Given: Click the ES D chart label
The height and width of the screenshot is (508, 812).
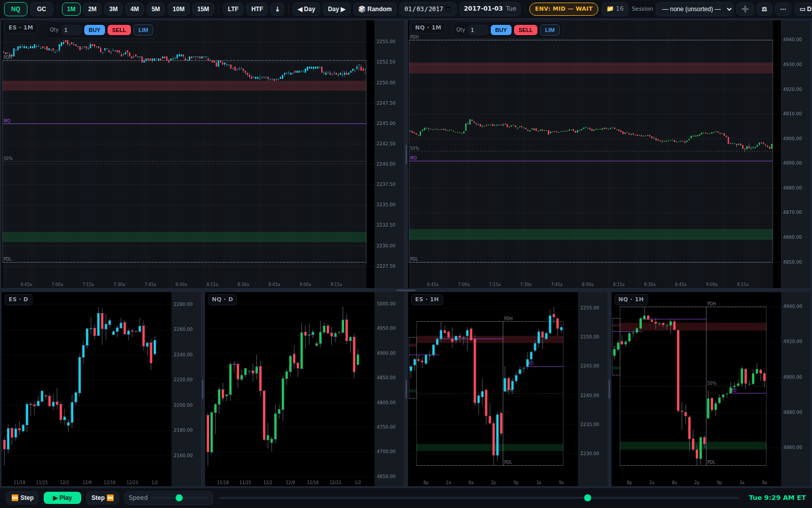Looking at the screenshot, I should pyautogui.click(x=19, y=299).
